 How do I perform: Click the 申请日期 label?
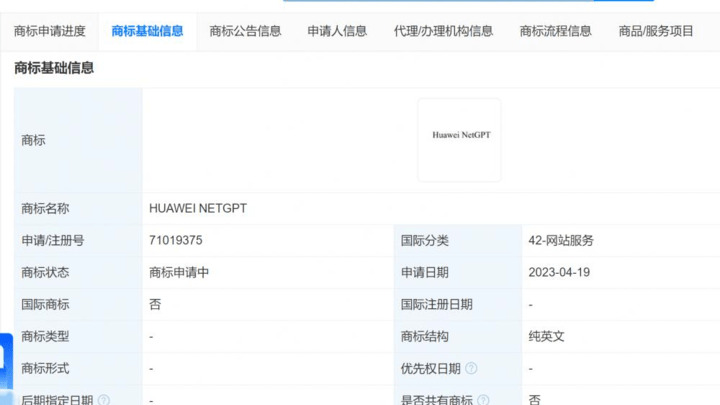tap(424, 272)
